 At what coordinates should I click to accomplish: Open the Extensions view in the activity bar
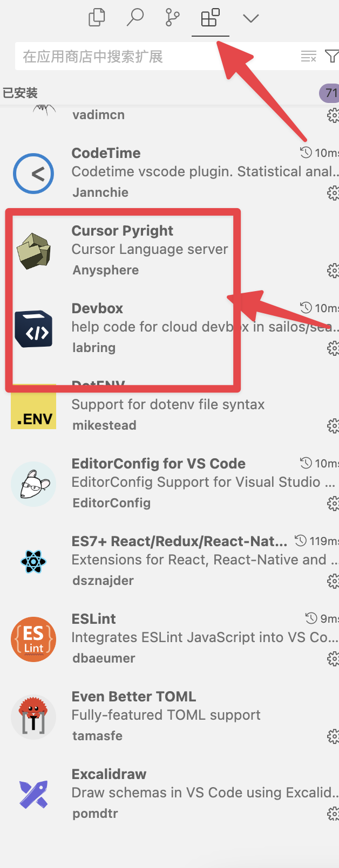point(210,18)
